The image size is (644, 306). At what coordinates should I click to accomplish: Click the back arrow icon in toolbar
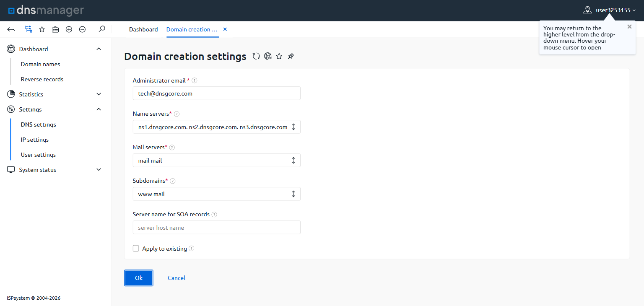(x=11, y=29)
